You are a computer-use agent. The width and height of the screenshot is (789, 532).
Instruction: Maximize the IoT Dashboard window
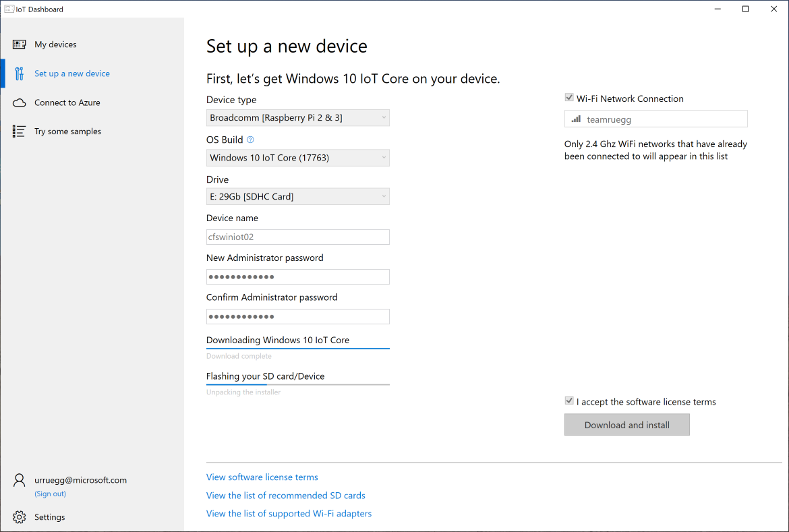[746, 9]
